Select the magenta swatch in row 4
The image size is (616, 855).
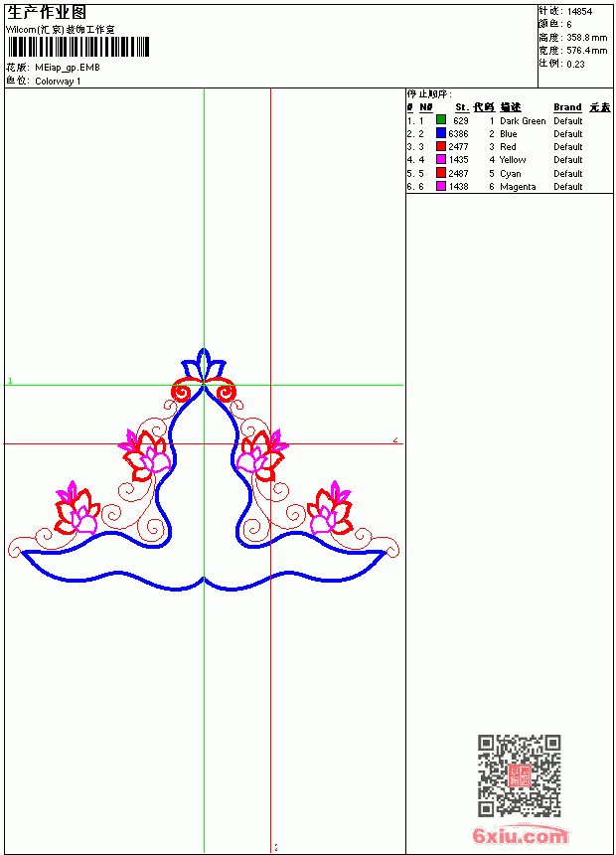[441, 159]
